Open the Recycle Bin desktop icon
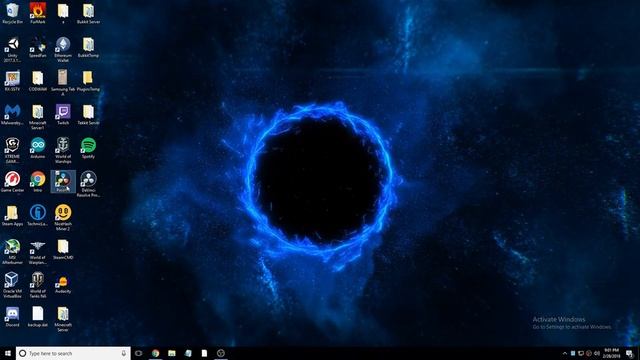The height and width of the screenshot is (360, 640). coord(12,13)
